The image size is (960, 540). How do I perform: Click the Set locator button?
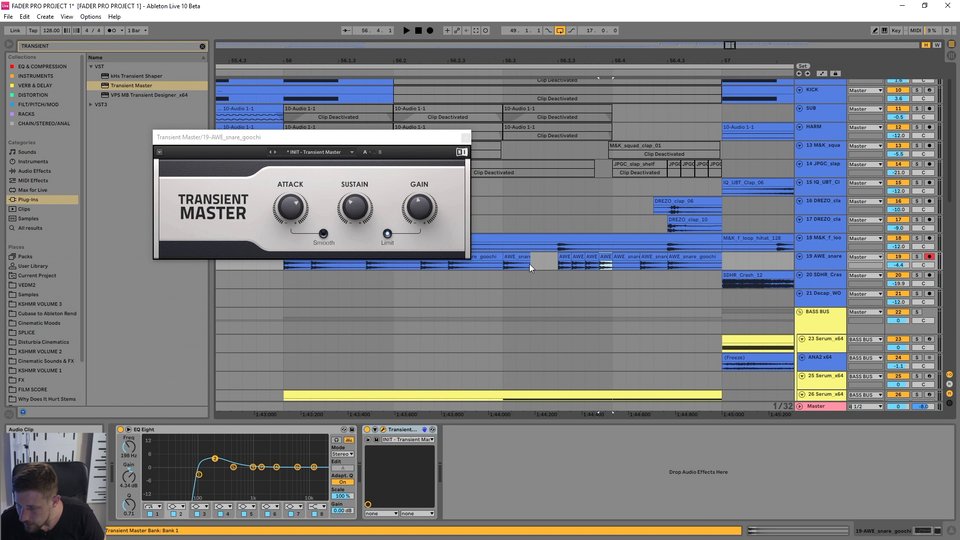pyautogui.click(x=803, y=66)
